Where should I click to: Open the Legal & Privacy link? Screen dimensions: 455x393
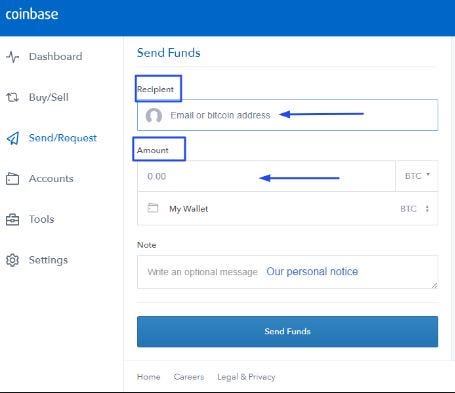pyautogui.click(x=246, y=377)
